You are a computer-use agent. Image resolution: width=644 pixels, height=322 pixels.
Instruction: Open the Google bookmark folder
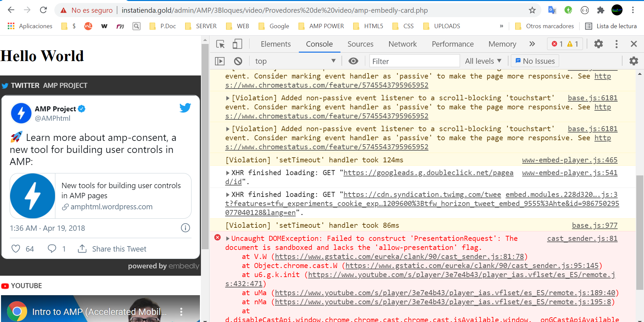(x=274, y=26)
